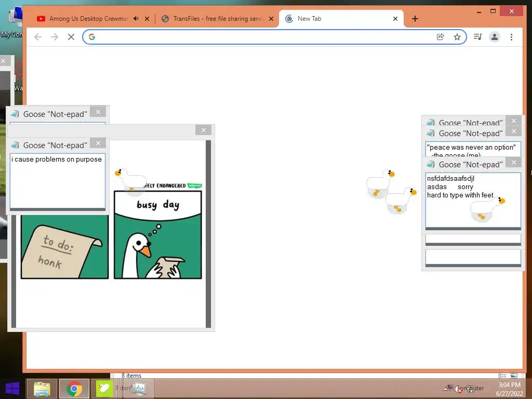Focus the Google address bar
Viewport: 532px width, 399px height.
tap(274, 37)
